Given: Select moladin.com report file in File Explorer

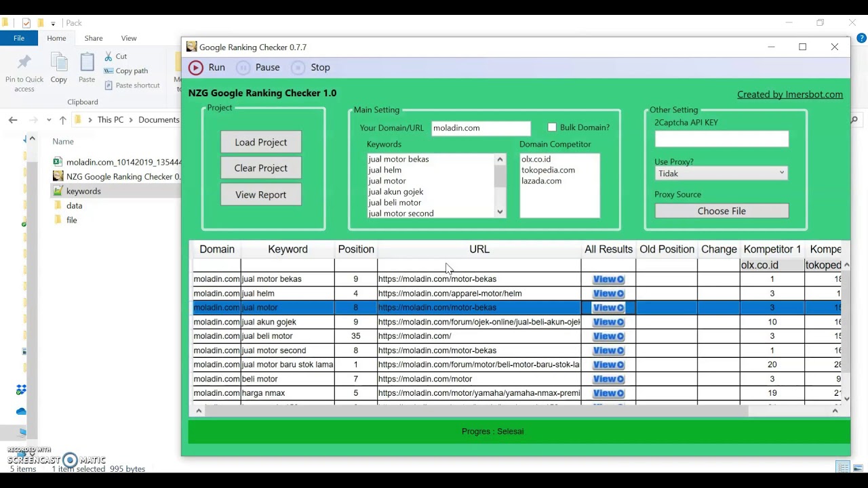Looking at the screenshot, I should point(117,162).
